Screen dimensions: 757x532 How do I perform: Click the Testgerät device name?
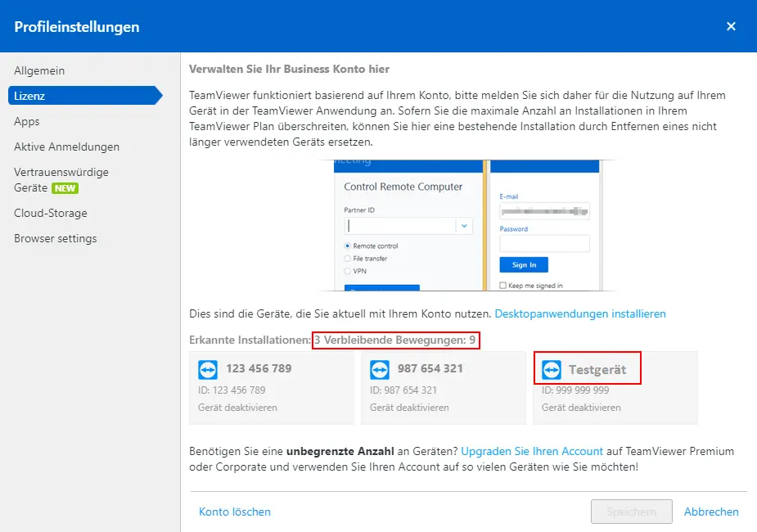(597, 370)
